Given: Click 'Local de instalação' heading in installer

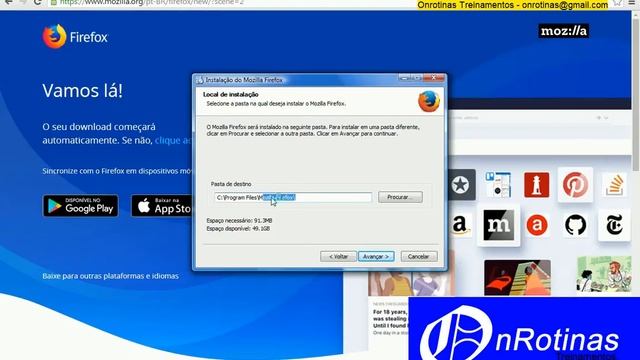Looking at the screenshot, I should point(231,94).
